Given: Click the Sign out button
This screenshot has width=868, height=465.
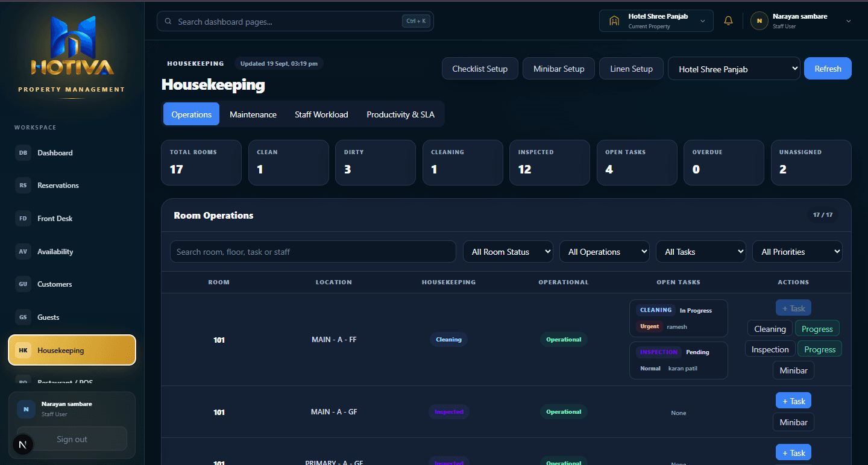Looking at the screenshot, I should (x=72, y=439).
